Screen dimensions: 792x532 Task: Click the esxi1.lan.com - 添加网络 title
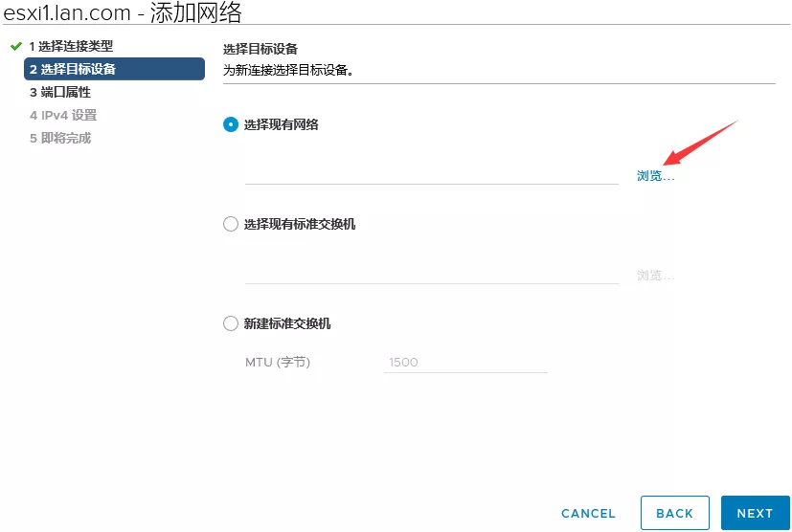click(x=123, y=12)
